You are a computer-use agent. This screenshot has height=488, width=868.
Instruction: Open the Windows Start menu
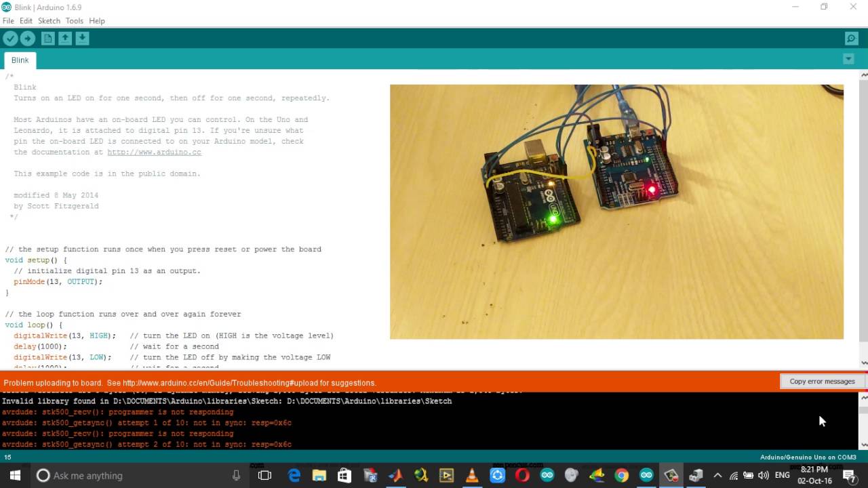(15, 475)
